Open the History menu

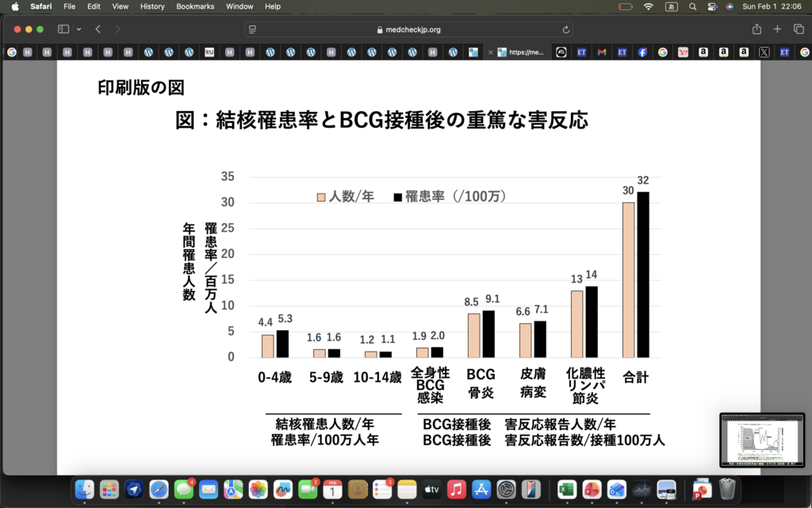pyautogui.click(x=152, y=6)
